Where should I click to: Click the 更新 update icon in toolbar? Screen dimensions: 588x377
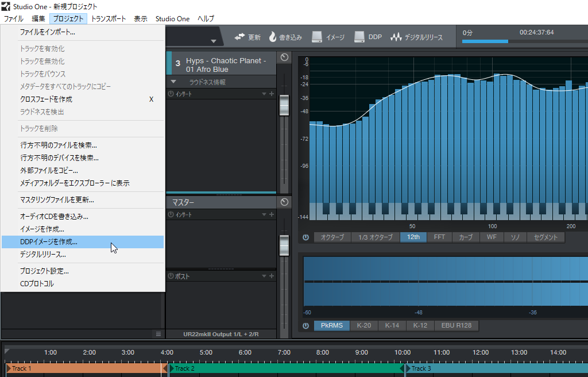click(x=239, y=37)
